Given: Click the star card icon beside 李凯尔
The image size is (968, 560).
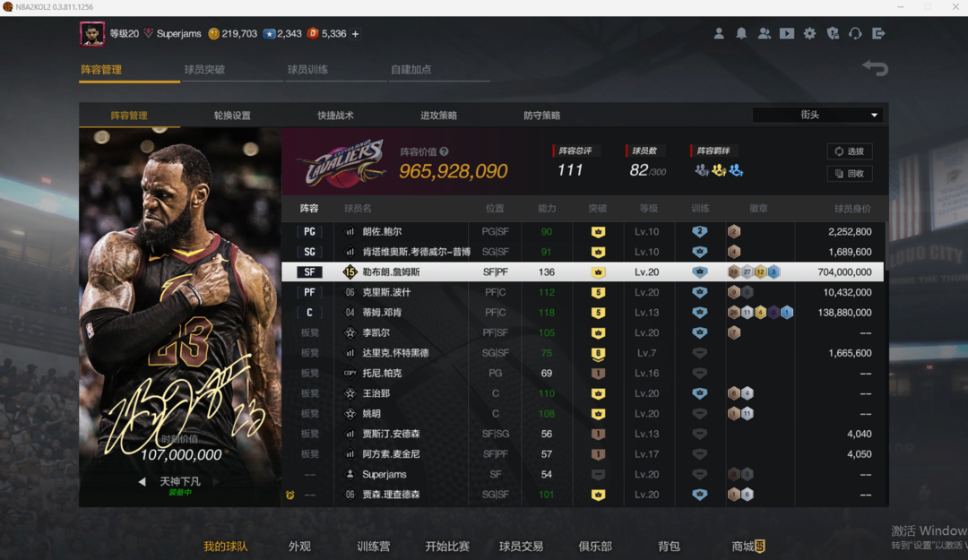Looking at the screenshot, I should point(350,332).
